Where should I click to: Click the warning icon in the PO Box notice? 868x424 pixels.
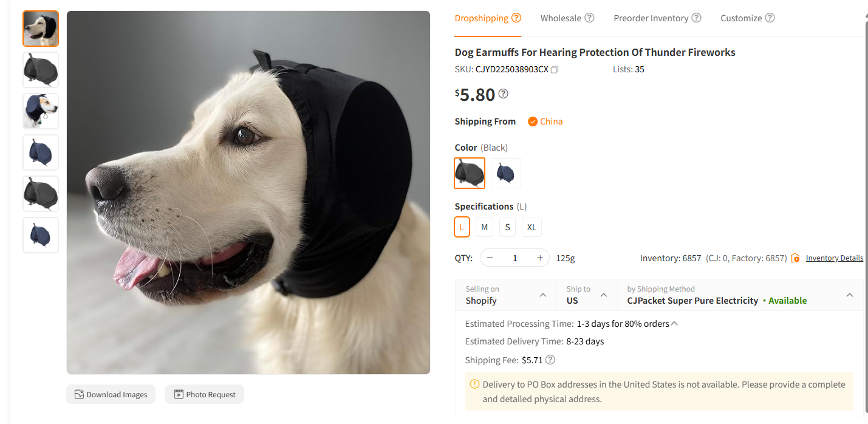pyautogui.click(x=474, y=384)
